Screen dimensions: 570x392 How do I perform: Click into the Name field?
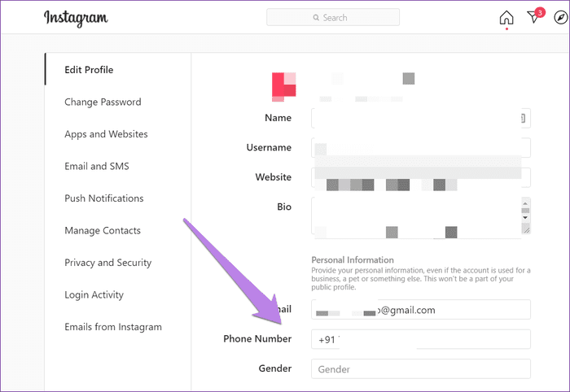pyautogui.click(x=421, y=118)
